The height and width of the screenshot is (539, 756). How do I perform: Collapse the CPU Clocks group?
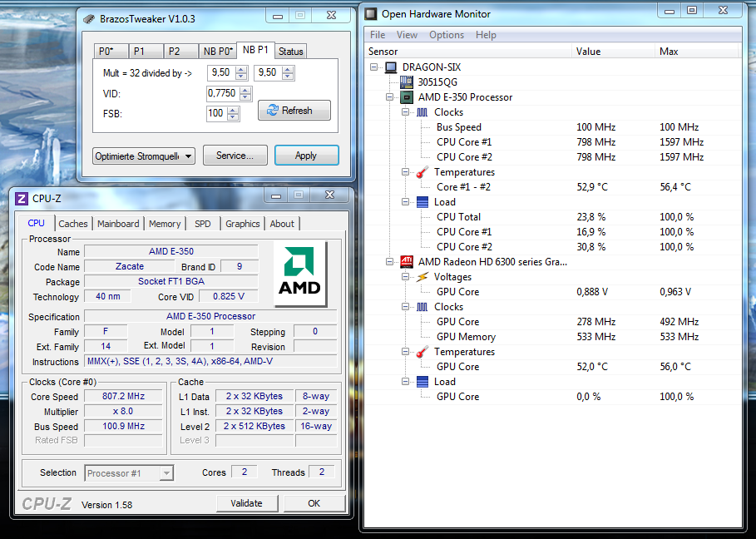tap(406, 112)
